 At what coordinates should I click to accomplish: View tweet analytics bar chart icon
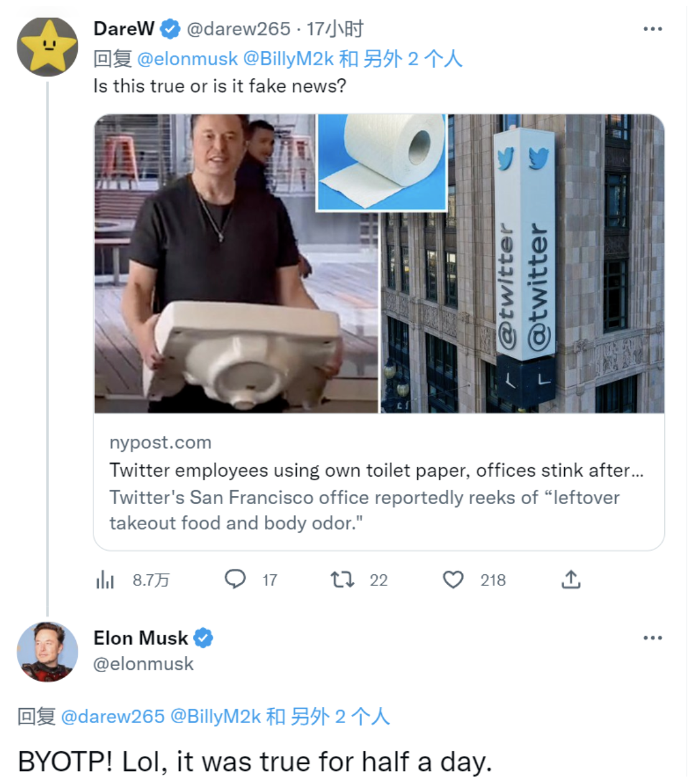point(105,580)
